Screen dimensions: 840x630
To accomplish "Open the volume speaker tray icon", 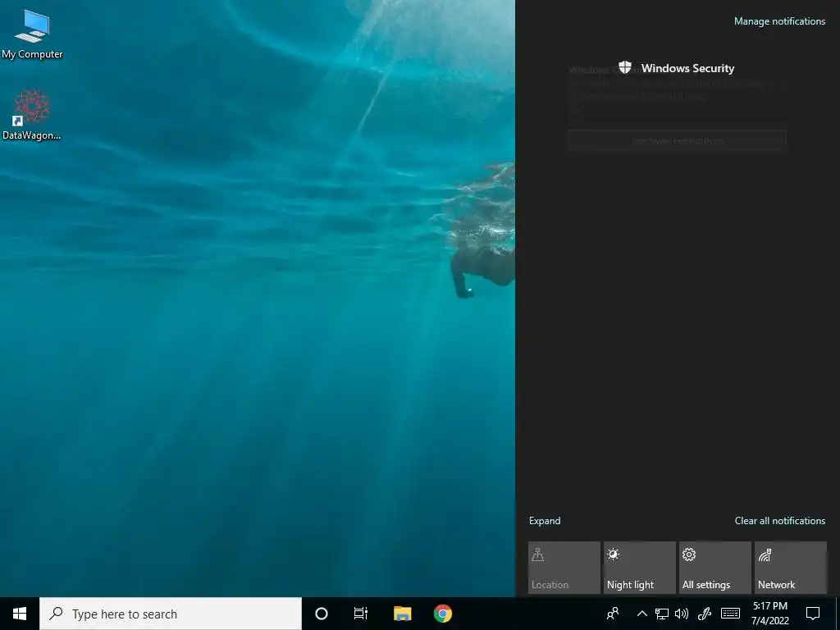I will click(x=682, y=614).
